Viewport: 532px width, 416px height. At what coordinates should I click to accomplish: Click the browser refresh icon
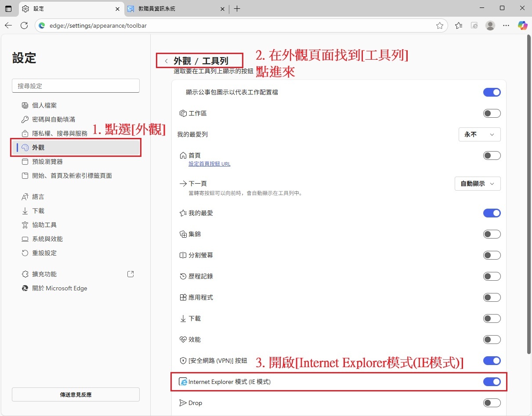pyautogui.click(x=25, y=25)
